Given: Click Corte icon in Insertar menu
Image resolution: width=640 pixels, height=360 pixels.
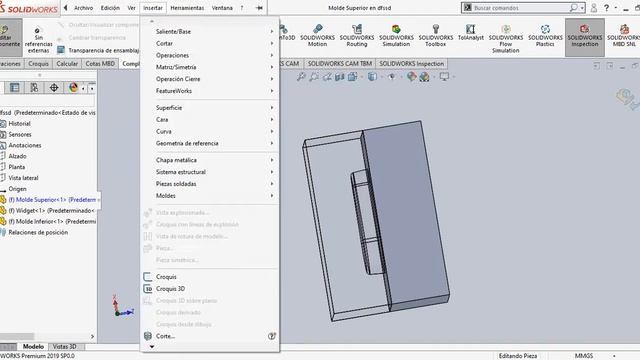Looking at the screenshot, I should tap(148, 336).
